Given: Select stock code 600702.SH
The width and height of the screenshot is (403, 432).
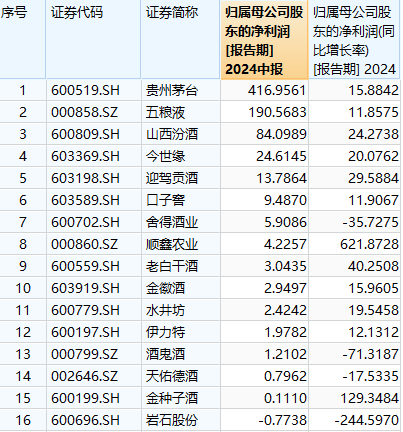Looking at the screenshot, I should tap(85, 222).
